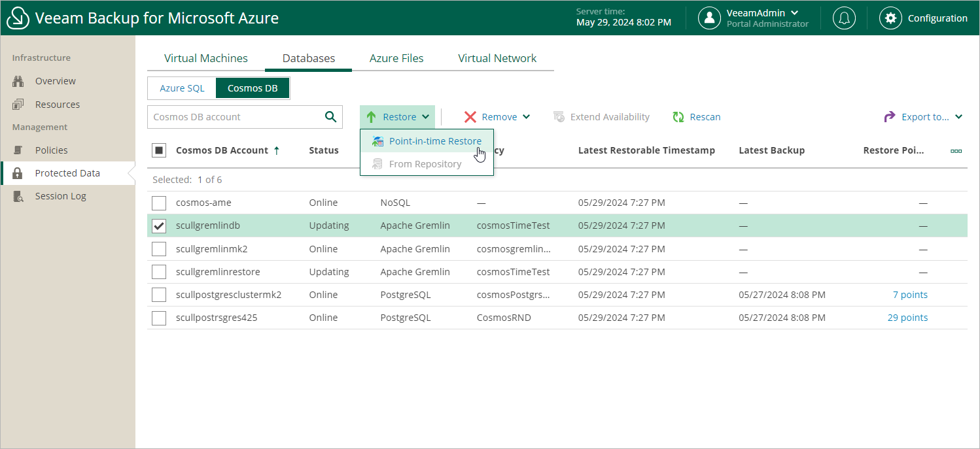
Task: Check the cosmos-ame row checkbox
Action: [x=159, y=203]
